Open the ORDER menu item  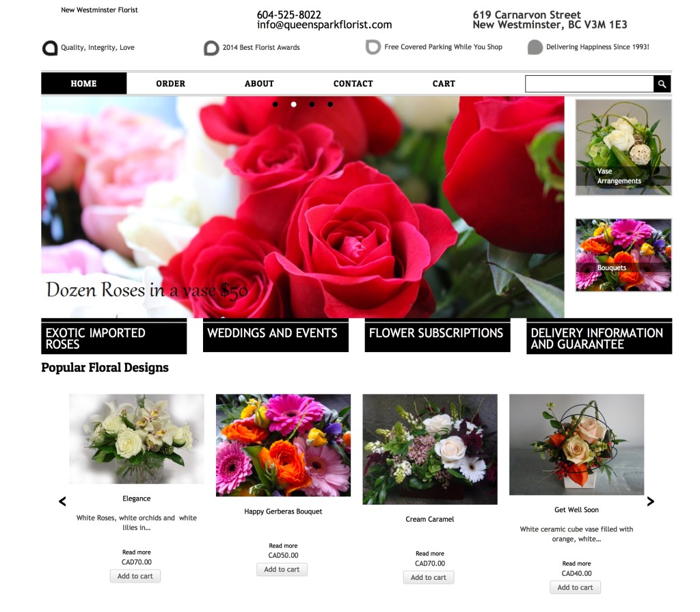tap(170, 83)
